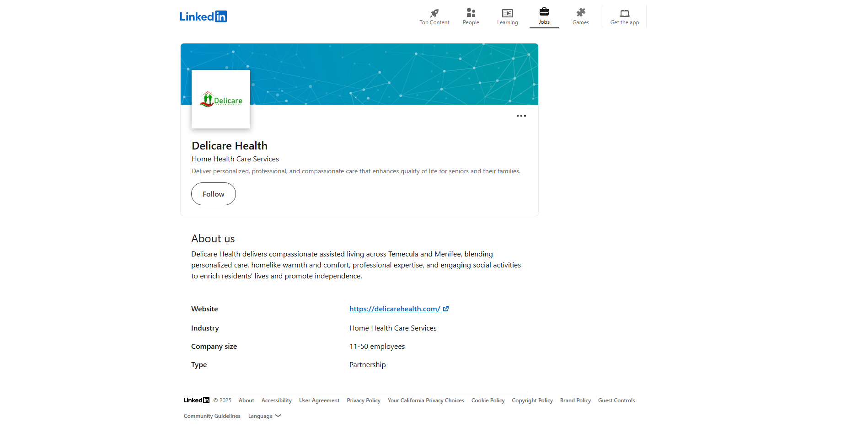The height and width of the screenshot is (427, 868).
Task: Click 'Home Health Care Services' under the company name
Action: click(x=235, y=159)
